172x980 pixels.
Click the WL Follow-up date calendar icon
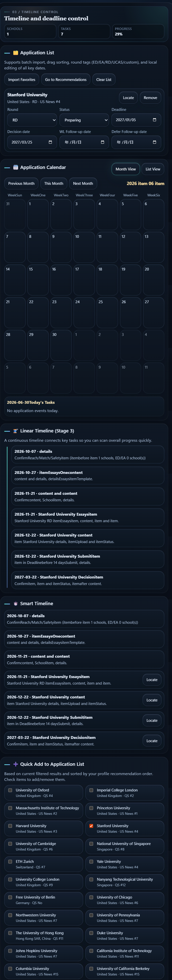[x=102, y=142]
